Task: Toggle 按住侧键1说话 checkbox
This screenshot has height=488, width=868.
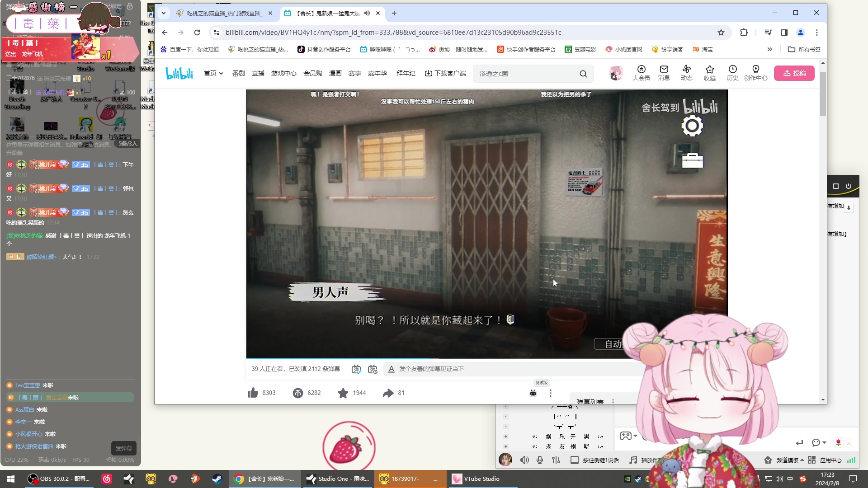Action: (x=575, y=460)
